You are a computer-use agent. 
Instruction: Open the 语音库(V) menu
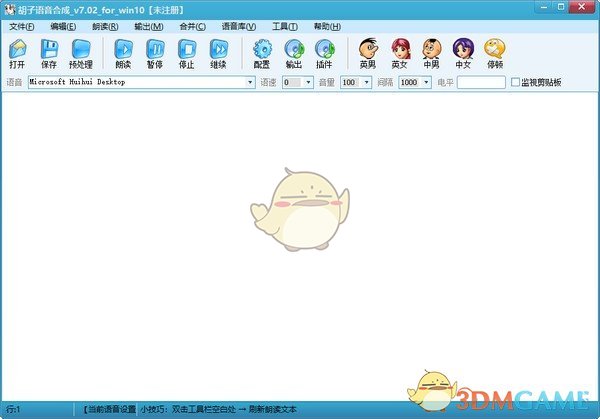point(239,26)
